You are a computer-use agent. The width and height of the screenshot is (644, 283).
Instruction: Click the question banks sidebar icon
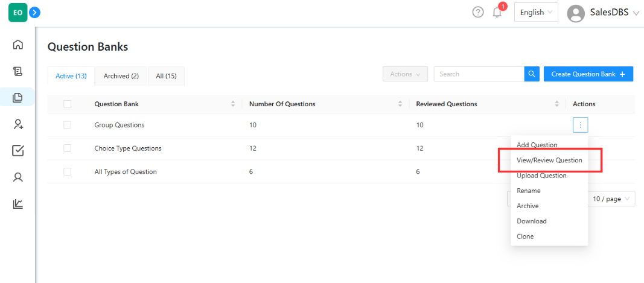pos(18,97)
